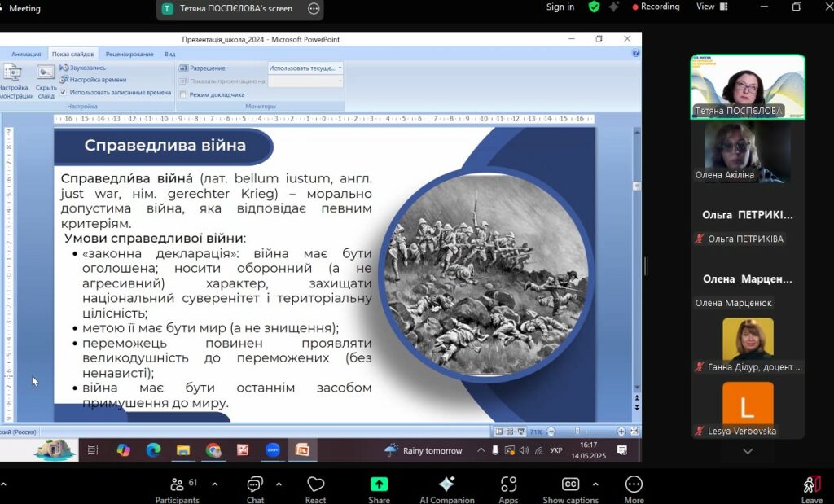Viewport: 834px width, 504px height.
Task: Click the zoom out minus button
Action: (x=551, y=432)
